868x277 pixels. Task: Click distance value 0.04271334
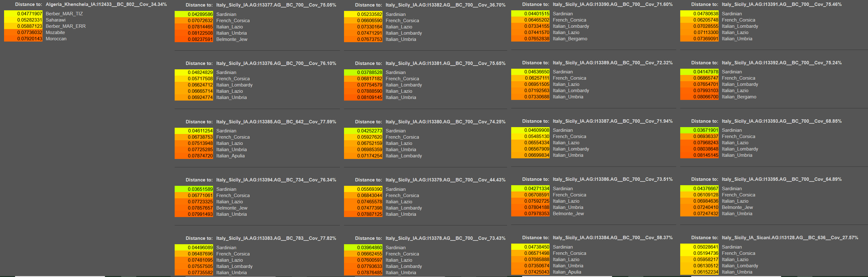[x=530, y=189]
